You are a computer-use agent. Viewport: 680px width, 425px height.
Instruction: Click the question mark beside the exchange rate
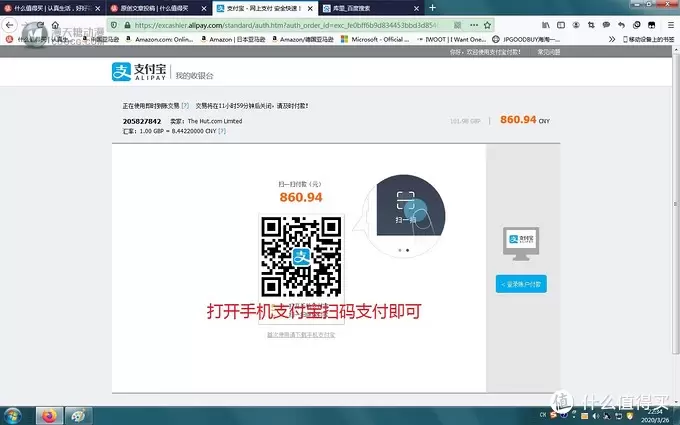point(222,131)
